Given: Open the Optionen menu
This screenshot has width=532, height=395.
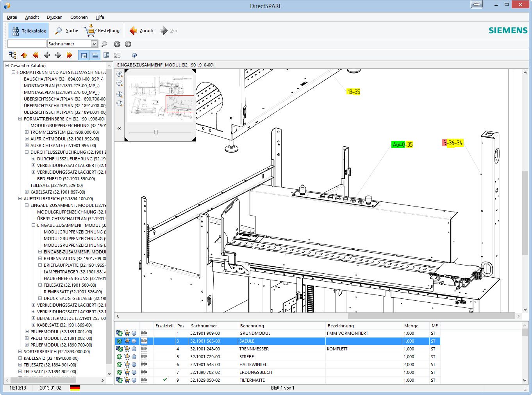Looking at the screenshot, I should click(x=79, y=17).
